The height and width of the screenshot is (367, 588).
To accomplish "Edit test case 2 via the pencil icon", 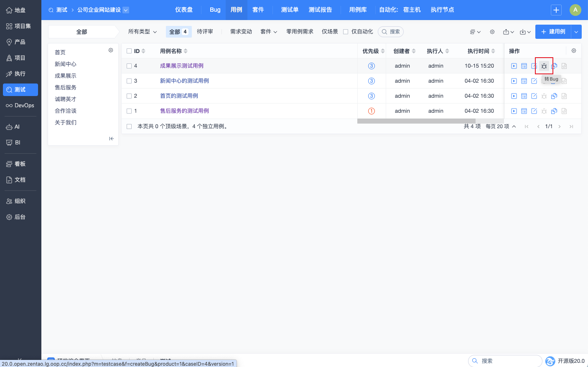I will click(534, 96).
